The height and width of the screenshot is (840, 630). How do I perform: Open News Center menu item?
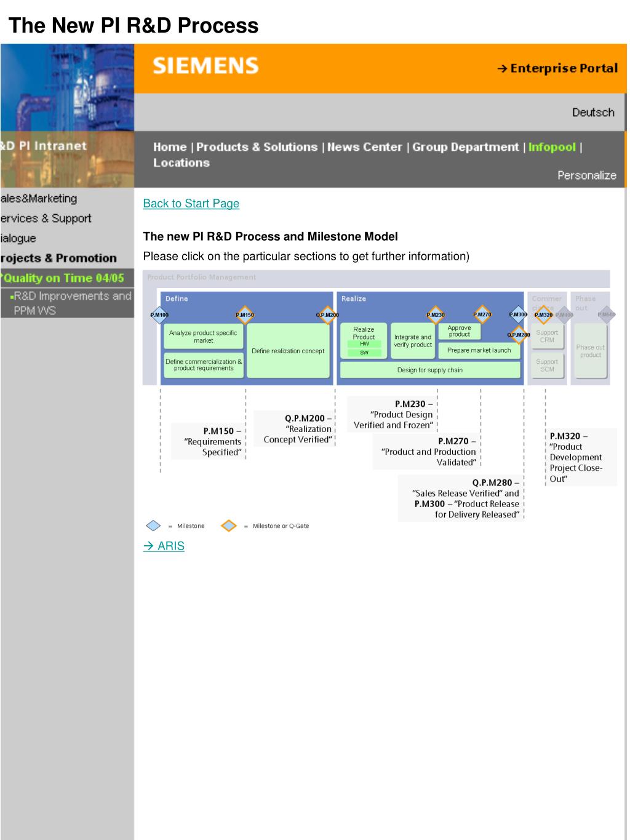364,147
